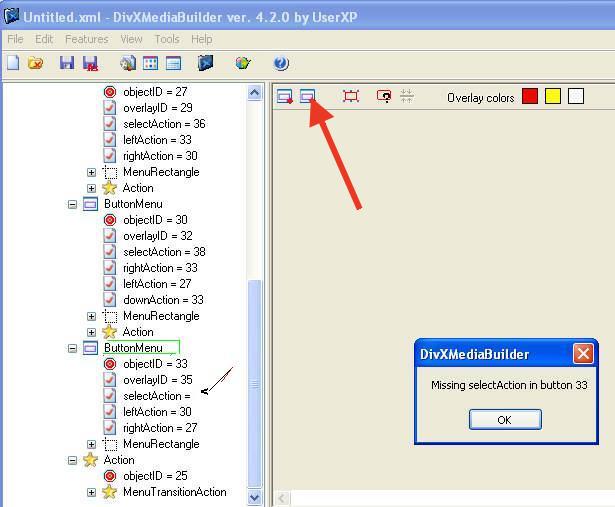The image size is (615, 507).
Task: Select the leftAction = 30 row
Action: (157, 412)
